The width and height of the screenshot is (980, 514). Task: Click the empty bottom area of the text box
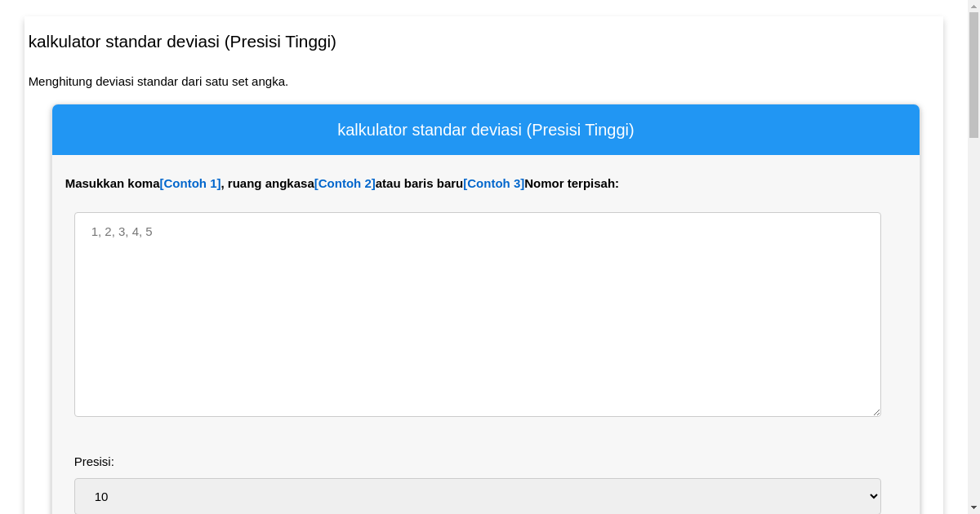[477, 383]
